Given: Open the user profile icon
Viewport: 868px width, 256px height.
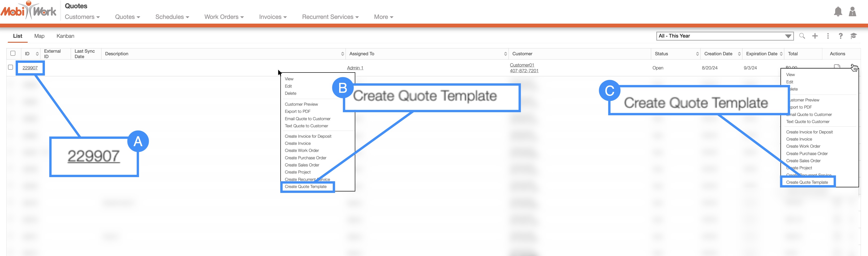Looking at the screenshot, I should point(852,12).
